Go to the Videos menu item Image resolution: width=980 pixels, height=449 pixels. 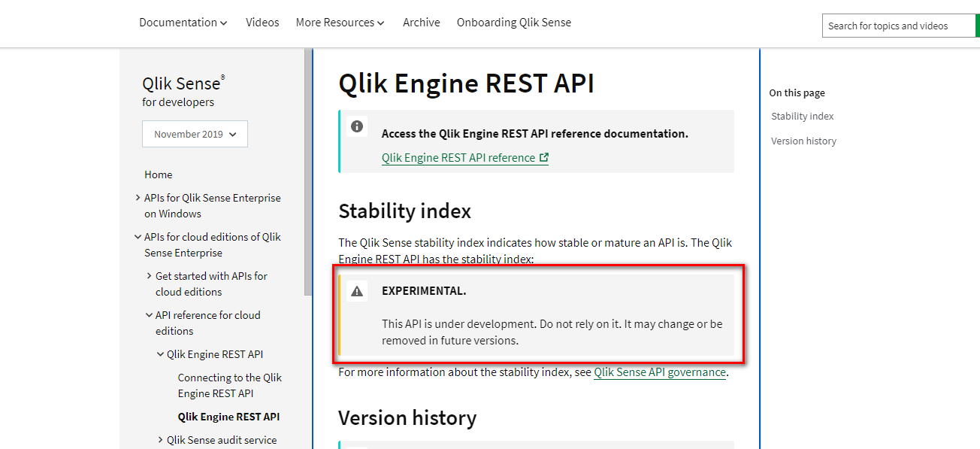click(x=262, y=23)
